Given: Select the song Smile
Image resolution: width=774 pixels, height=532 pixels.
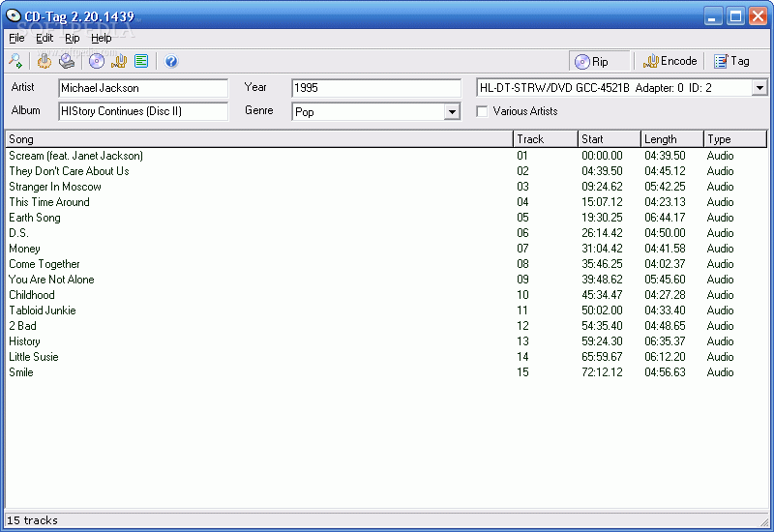Looking at the screenshot, I should [21, 372].
